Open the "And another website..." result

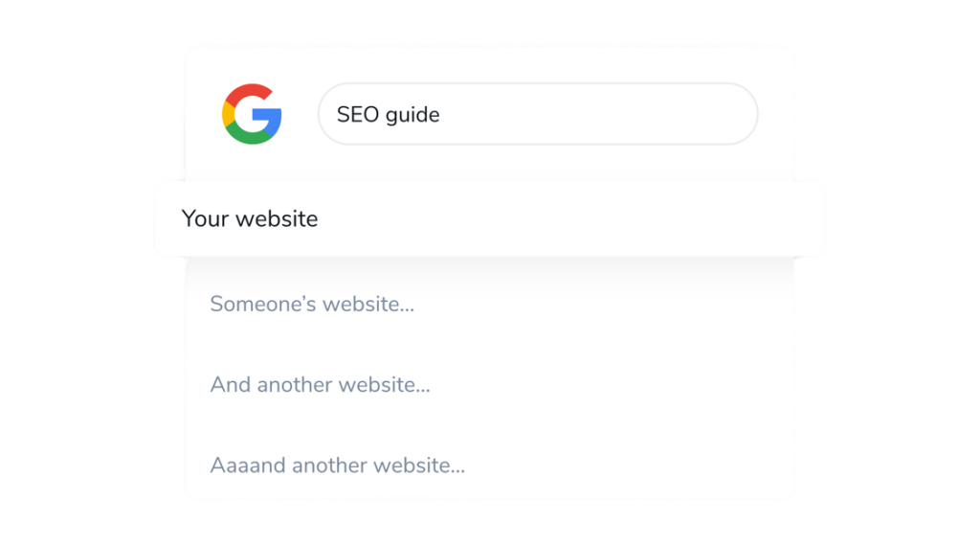(x=320, y=385)
